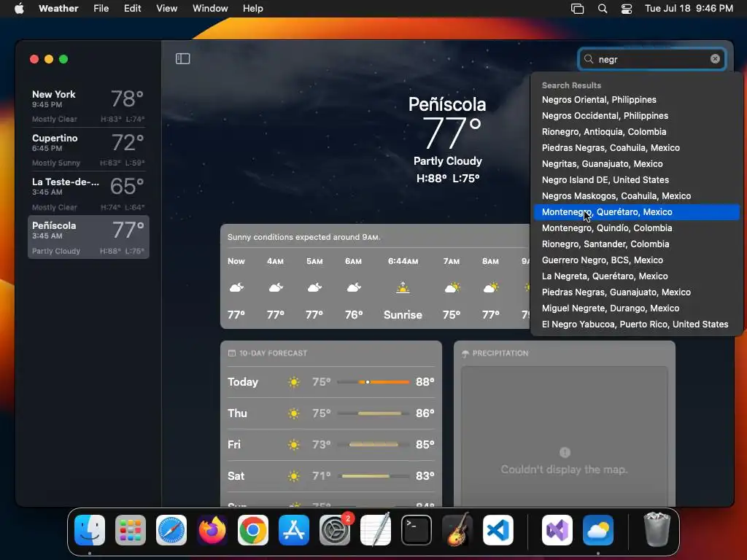Image resolution: width=747 pixels, height=560 pixels.
Task: Open the Apple menu
Action: pos(19,8)
